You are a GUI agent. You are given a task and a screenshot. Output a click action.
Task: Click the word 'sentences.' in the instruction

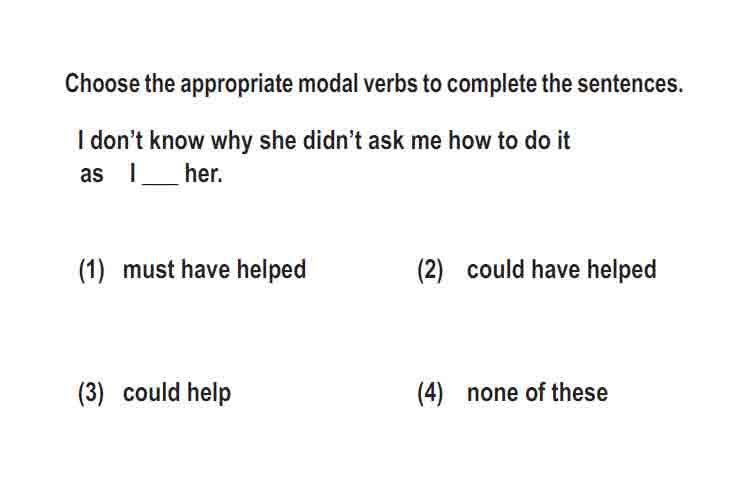coord(630,84)
